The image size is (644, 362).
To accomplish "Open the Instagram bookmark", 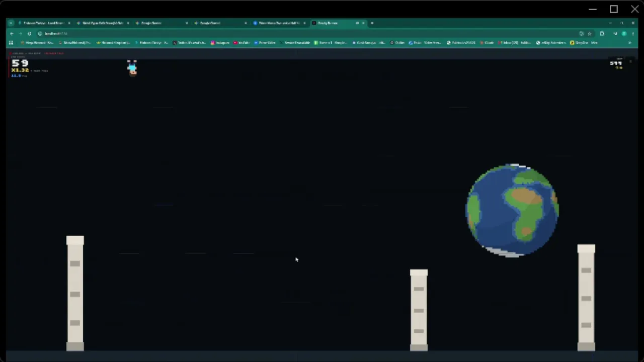I will click(x=220, y=43).
